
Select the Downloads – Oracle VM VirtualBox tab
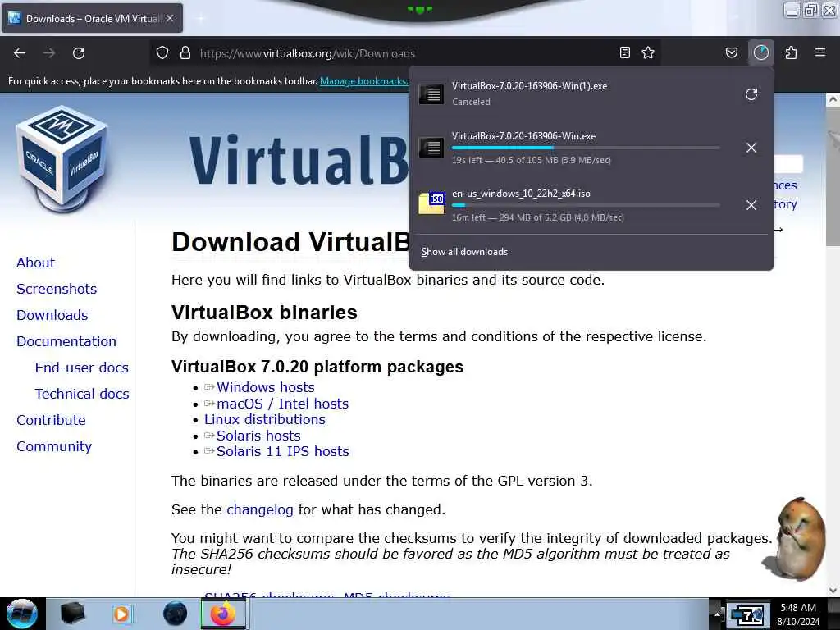click(92, 18)
